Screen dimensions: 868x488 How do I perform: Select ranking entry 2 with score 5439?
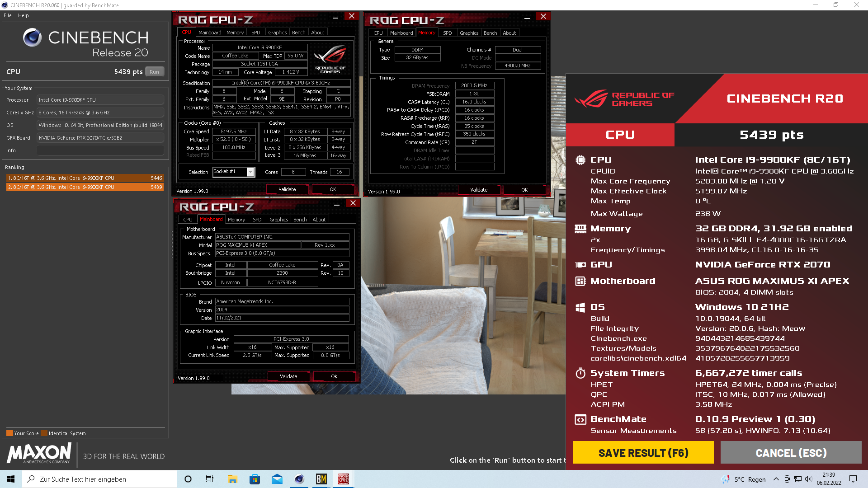pyautogui.click(x=85, y=187)
